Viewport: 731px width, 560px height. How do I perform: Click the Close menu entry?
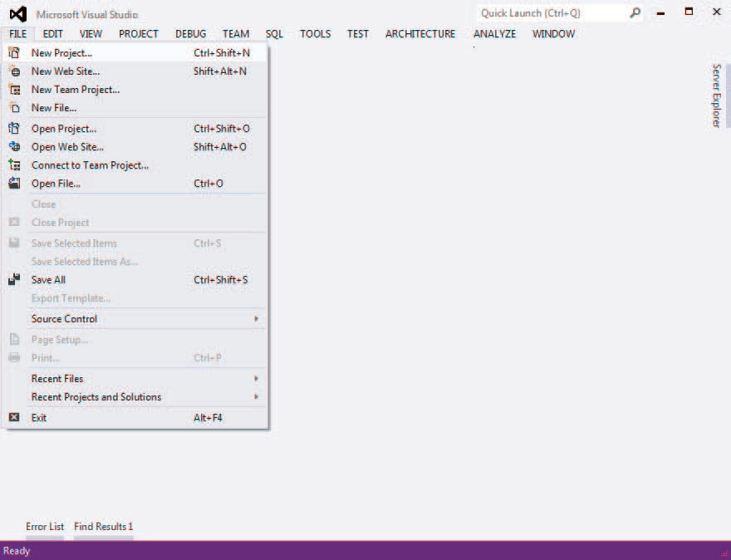[135, 204]
